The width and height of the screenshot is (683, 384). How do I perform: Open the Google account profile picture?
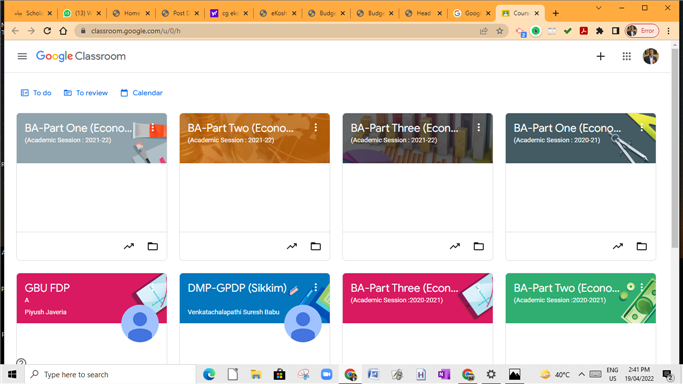pyautogui.click(x=650, y=56)
